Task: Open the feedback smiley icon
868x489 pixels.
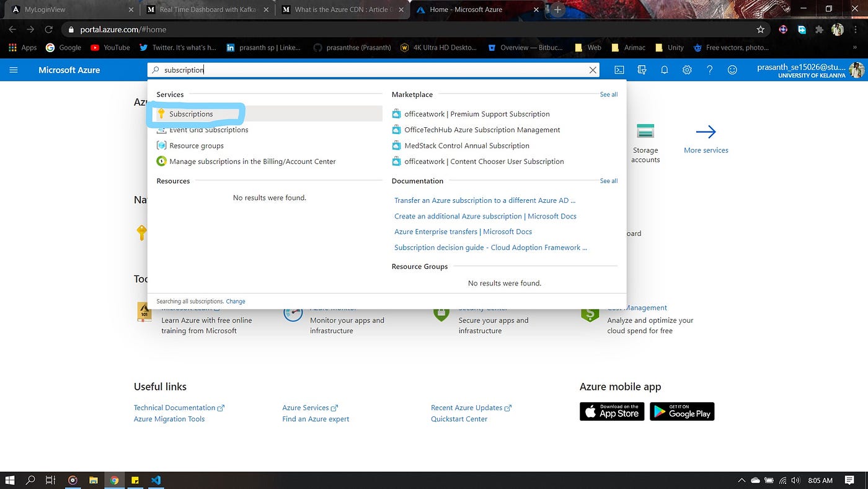Action: tap(732, 70)
